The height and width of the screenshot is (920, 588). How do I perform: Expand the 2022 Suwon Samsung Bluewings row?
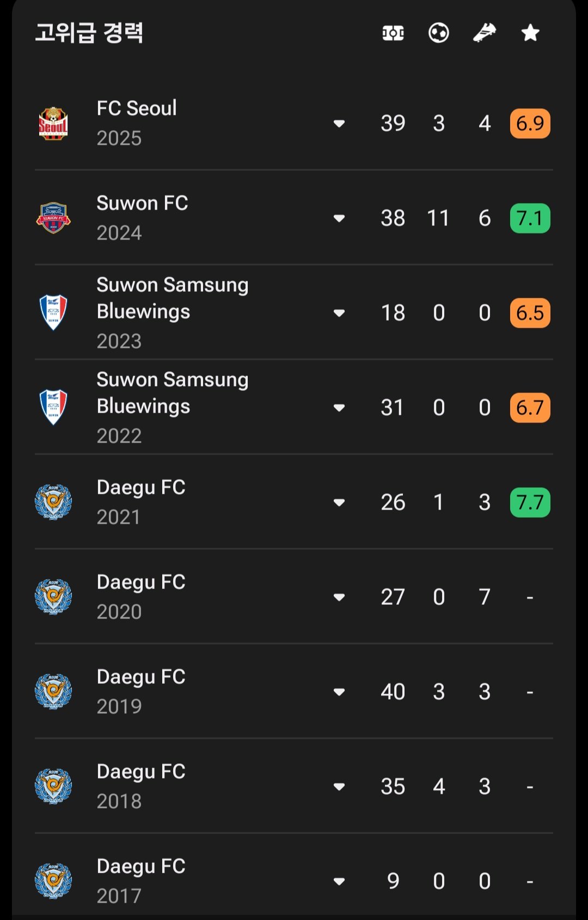pyautogui.click(x=339, y=408)
